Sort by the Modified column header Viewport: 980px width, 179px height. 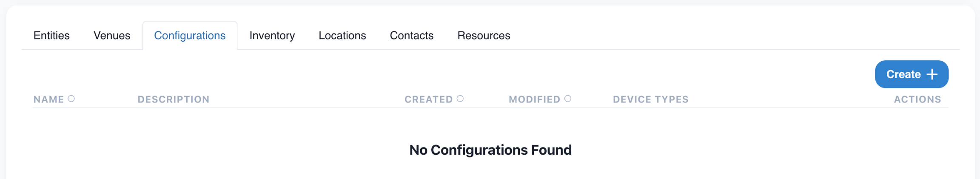(535, 99)
